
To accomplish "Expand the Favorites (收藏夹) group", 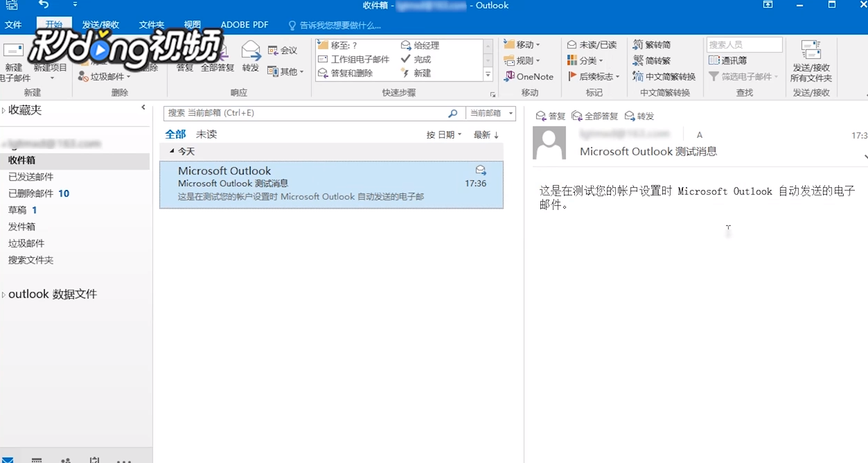I will 4,110.
